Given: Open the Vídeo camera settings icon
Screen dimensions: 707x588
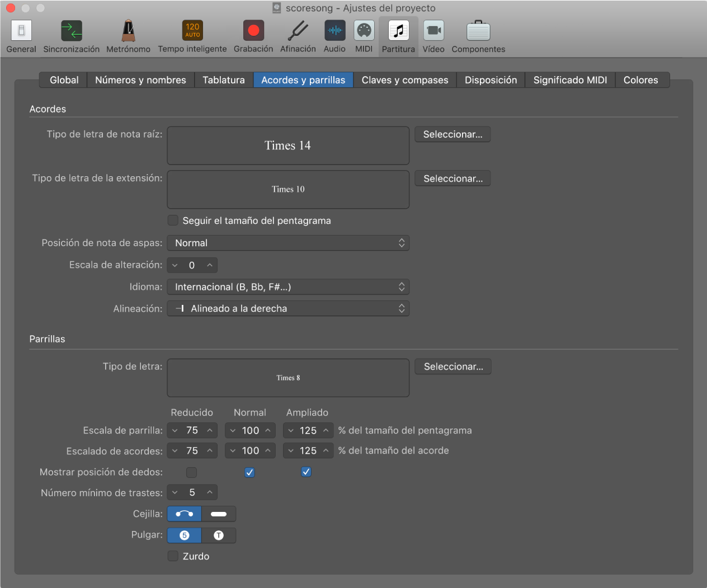Looking at the screenshot, I should click(x=433, y=31).
